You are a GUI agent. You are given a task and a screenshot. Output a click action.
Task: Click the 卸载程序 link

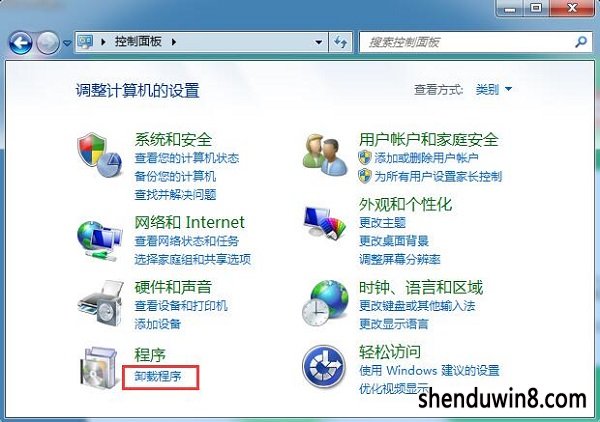[x=158, y=376]
